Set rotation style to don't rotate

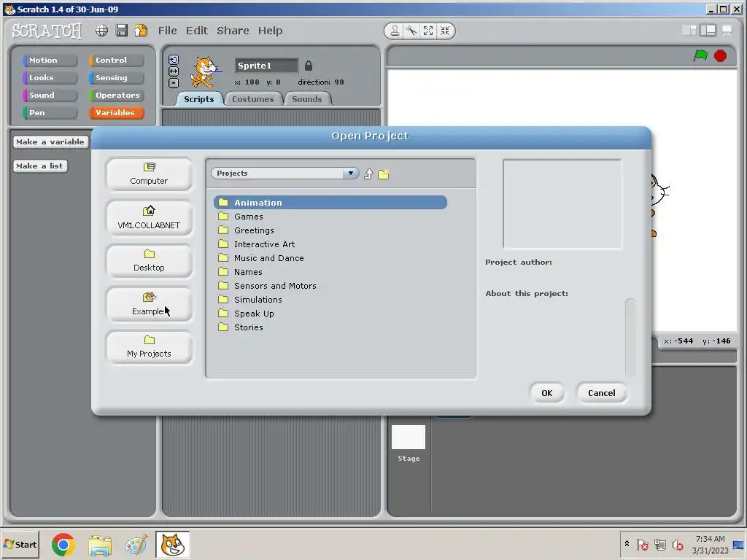174,83
